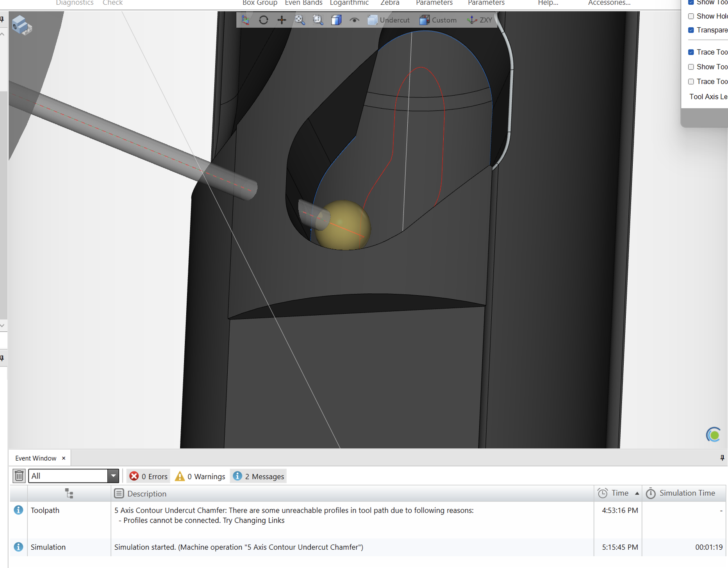The image size is (728, 568).
Task: Click the zoom window magnifier icon
Action: pyautogui.click(x=318, y=20)
